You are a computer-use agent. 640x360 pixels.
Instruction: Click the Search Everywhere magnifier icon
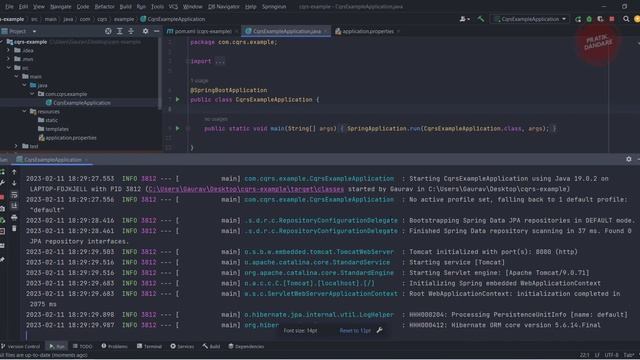tap(626, 19)
